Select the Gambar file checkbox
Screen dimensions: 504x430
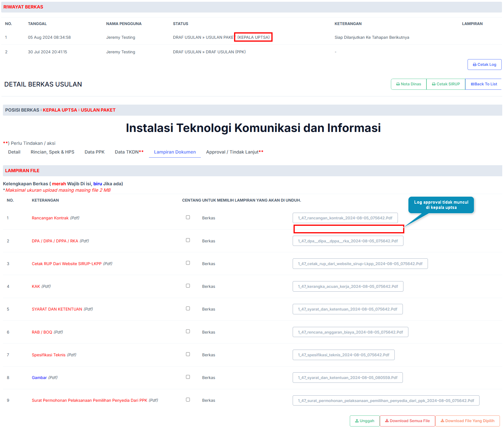(x=188, y=377)
